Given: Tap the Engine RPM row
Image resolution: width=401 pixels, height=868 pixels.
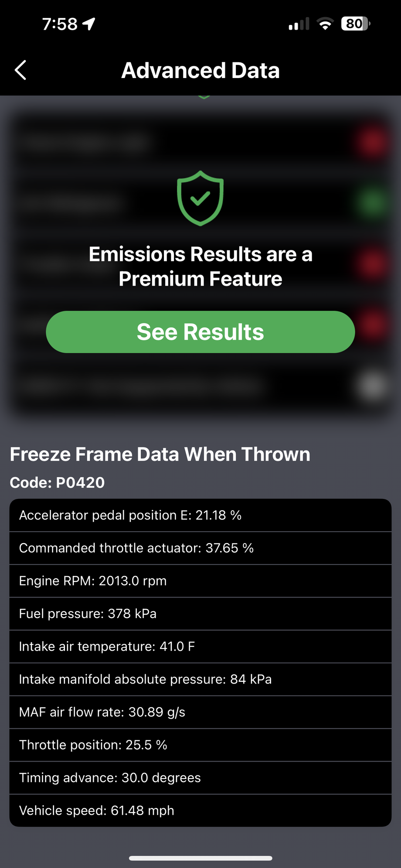Looking at the screenshot, I should click(200, 581).
